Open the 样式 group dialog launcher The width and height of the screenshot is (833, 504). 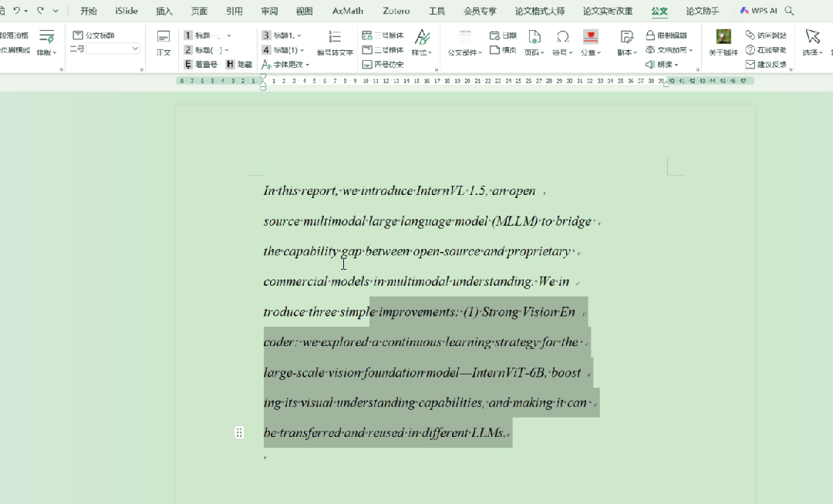[436, 69]
